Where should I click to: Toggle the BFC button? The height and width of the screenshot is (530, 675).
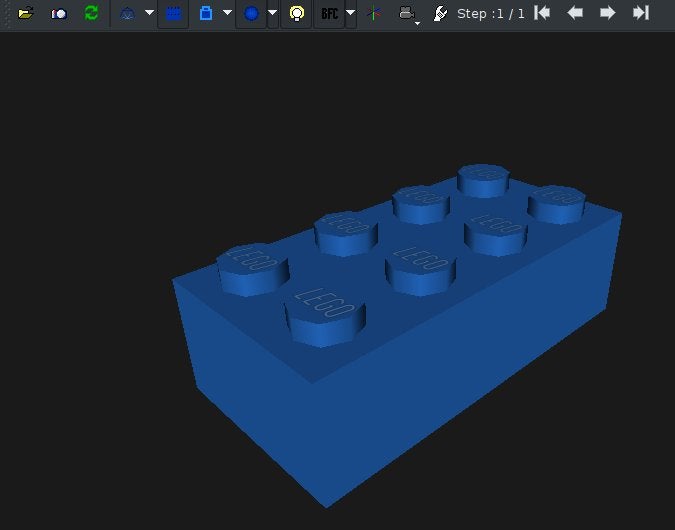click(329, 14)
